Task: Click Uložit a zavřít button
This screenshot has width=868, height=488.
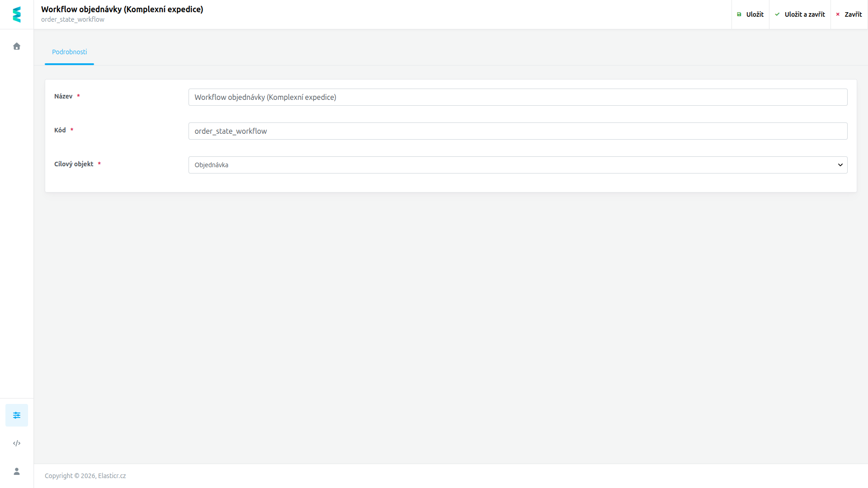Action: pos(800,14)
